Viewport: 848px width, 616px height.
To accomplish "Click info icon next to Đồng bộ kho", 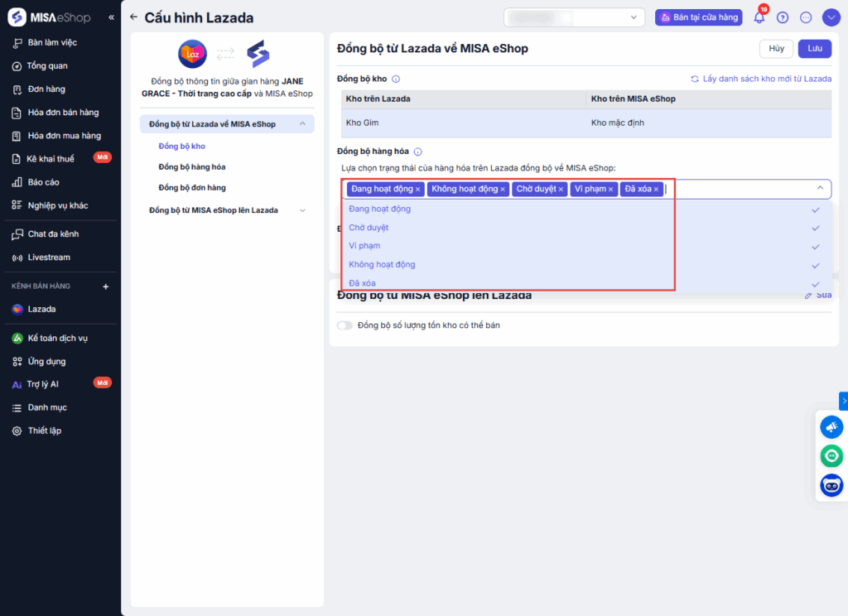I will pos(396,79).
